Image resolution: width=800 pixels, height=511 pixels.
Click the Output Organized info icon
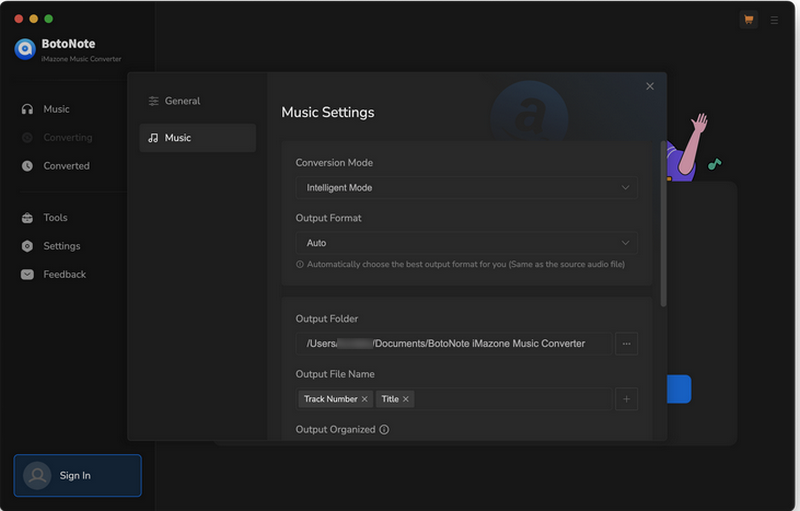pos(384,430)
